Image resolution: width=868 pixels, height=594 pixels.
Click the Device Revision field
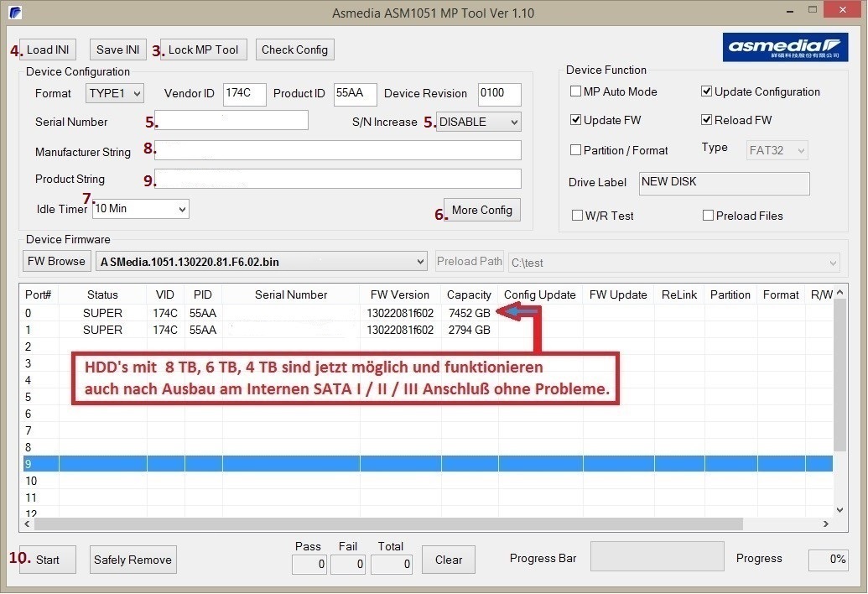coord(499,94)
